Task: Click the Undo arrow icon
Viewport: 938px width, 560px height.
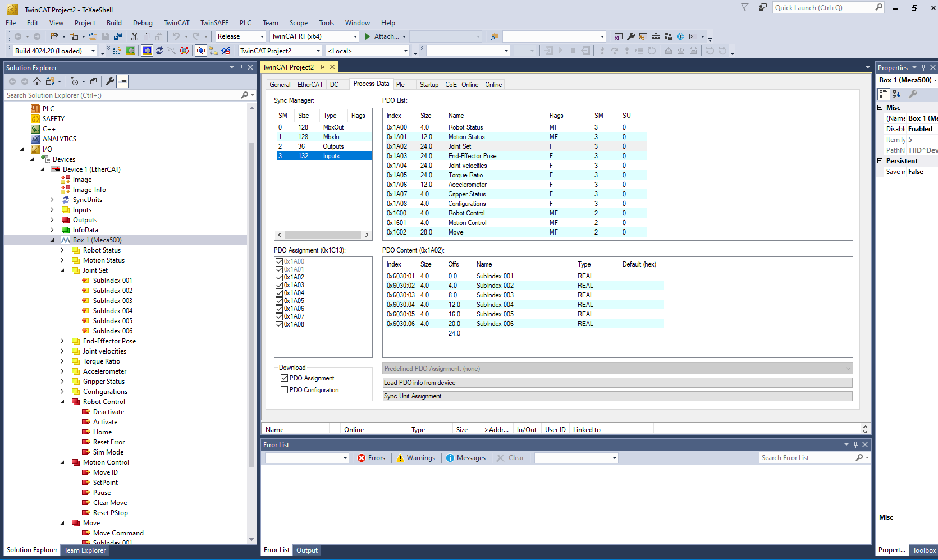Action: (x=176, y=36)
